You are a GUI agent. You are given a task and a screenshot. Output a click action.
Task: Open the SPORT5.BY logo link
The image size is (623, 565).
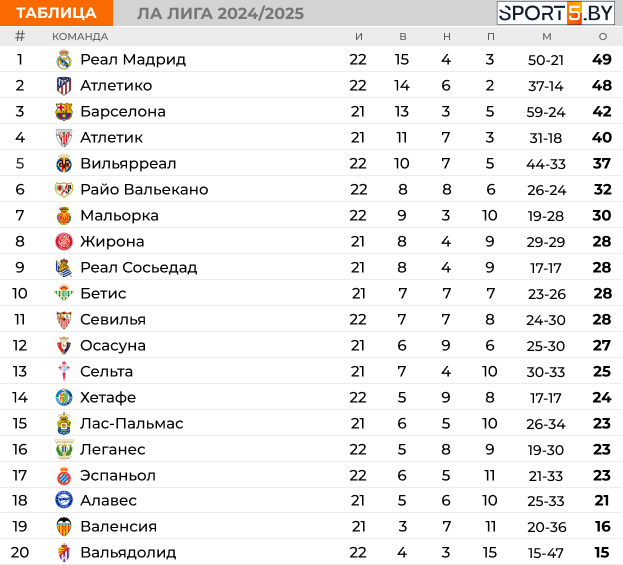point(556,13)
